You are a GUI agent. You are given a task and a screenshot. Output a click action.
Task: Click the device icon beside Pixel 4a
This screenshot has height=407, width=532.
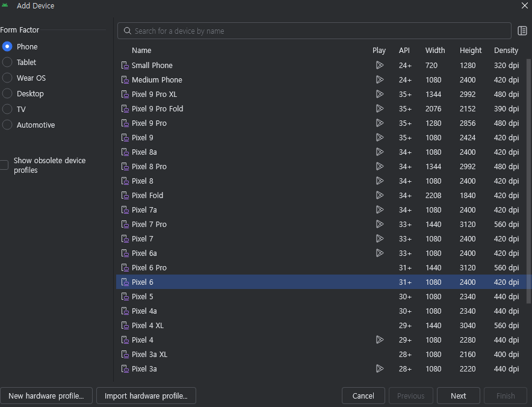tap(125, 311)
